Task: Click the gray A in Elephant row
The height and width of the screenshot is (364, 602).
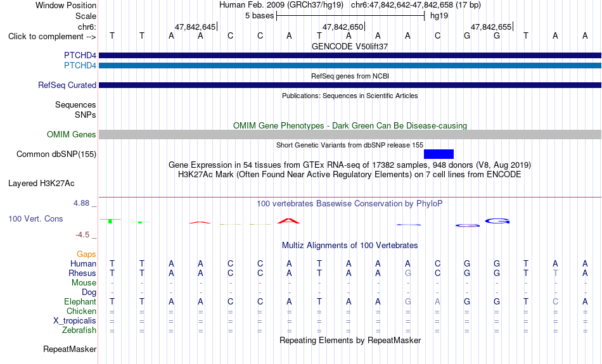Action: point(437,302)
